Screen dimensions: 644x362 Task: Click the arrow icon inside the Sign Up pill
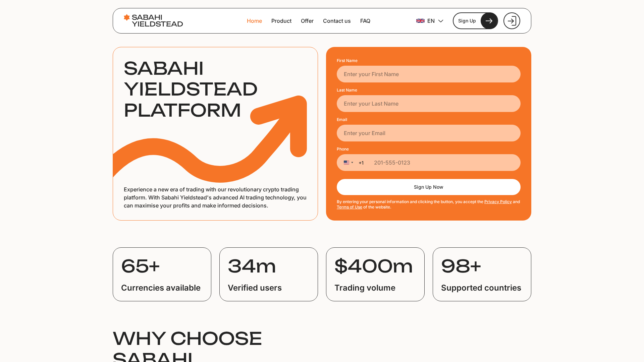(489, 21)
